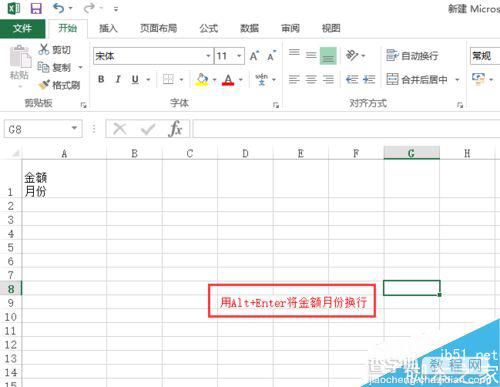Align text to top of cell
The height and width of the screenshot is (387, 500).
(x=294, y=53)
